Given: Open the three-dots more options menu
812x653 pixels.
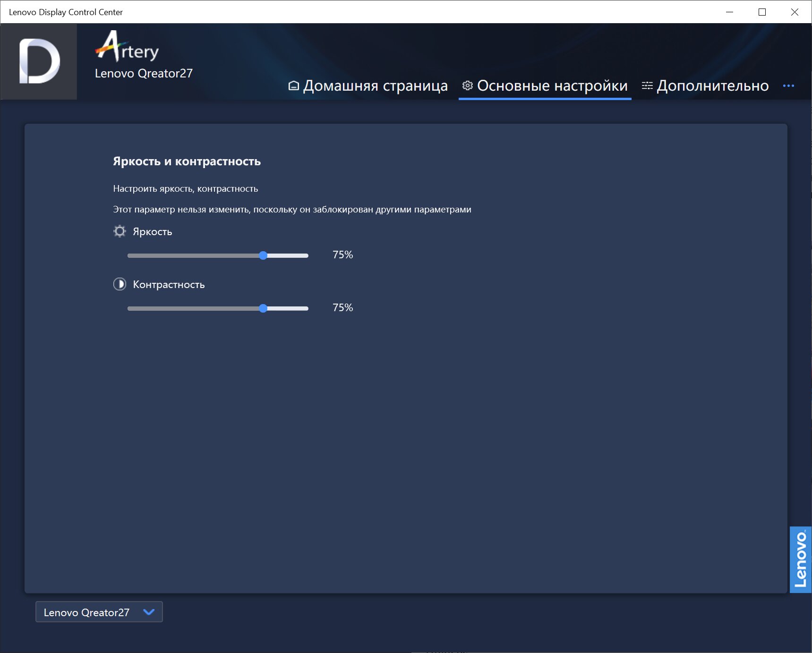Looking at the screenshot, I should [788, 85].
